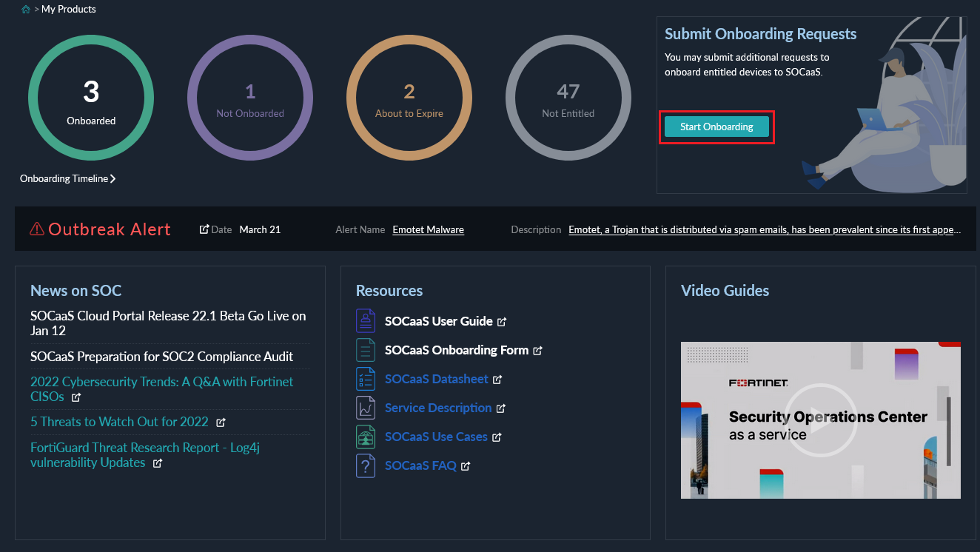Click the SOCaaS Datasheet icon
Screen dimensions: 980x552
(x=366, y=378)
